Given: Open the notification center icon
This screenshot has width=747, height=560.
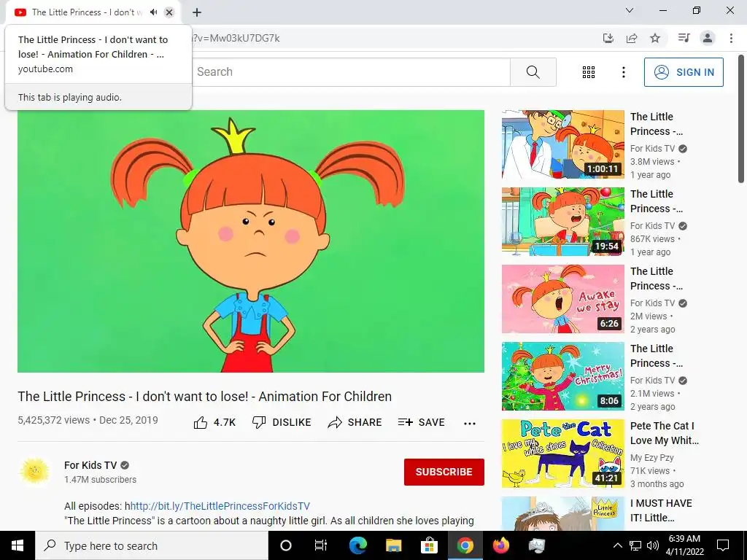Looking at the screenshot, I should 723,545.
